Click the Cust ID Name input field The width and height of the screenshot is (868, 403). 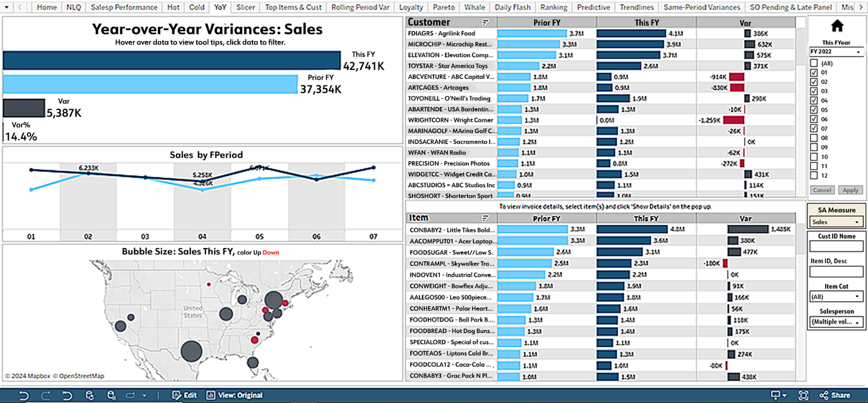pyautogui.click(x=836, y=246)
